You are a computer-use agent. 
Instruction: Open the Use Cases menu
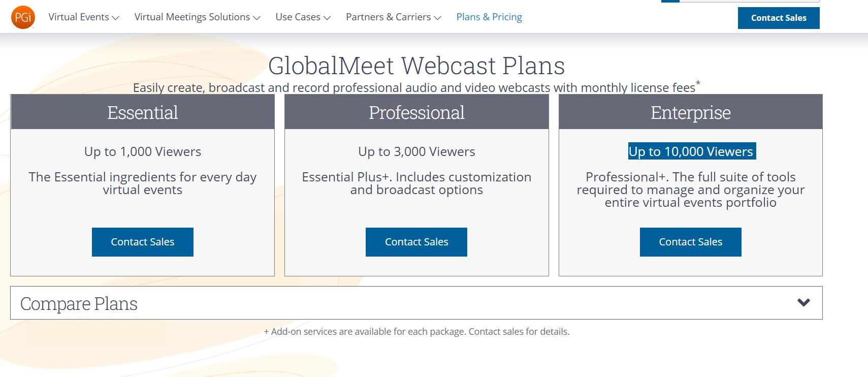click(303, 17)
